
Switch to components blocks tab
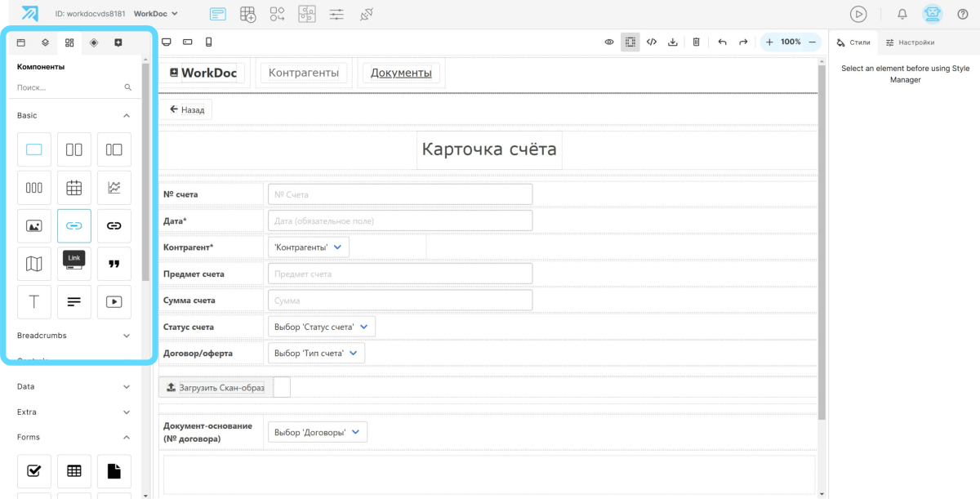click(x=69, y=42)
